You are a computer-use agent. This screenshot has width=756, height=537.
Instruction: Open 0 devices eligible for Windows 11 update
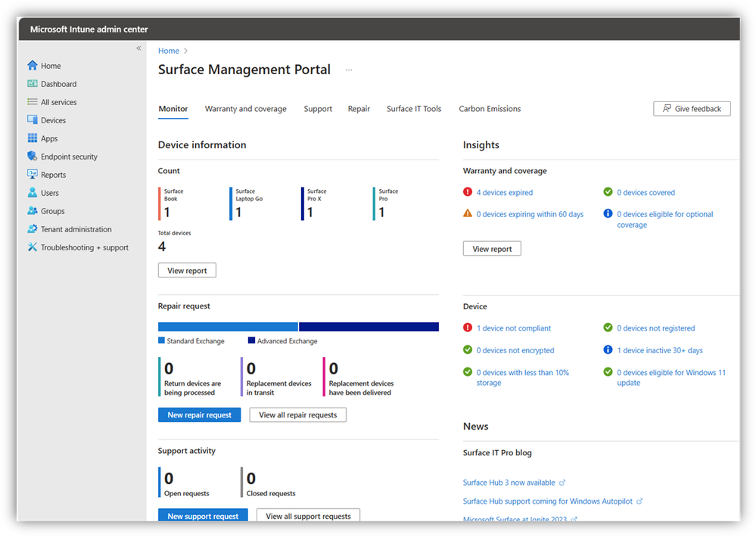[671, 377]
